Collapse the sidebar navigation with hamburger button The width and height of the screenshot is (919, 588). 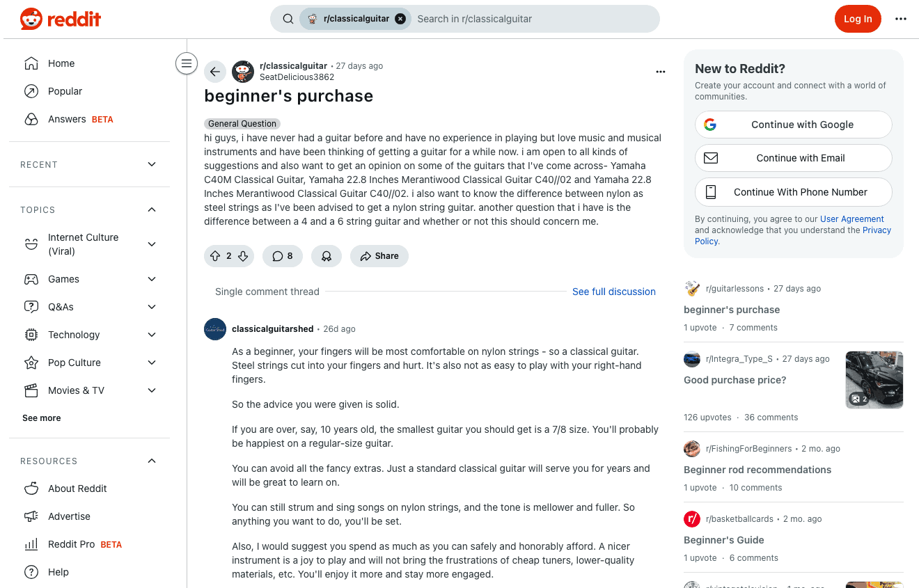pos(186,64)
